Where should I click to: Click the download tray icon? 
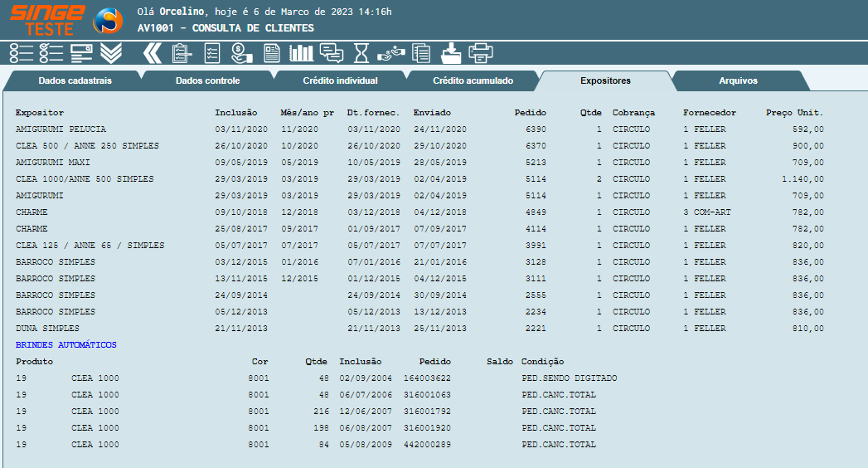(452, 54)
